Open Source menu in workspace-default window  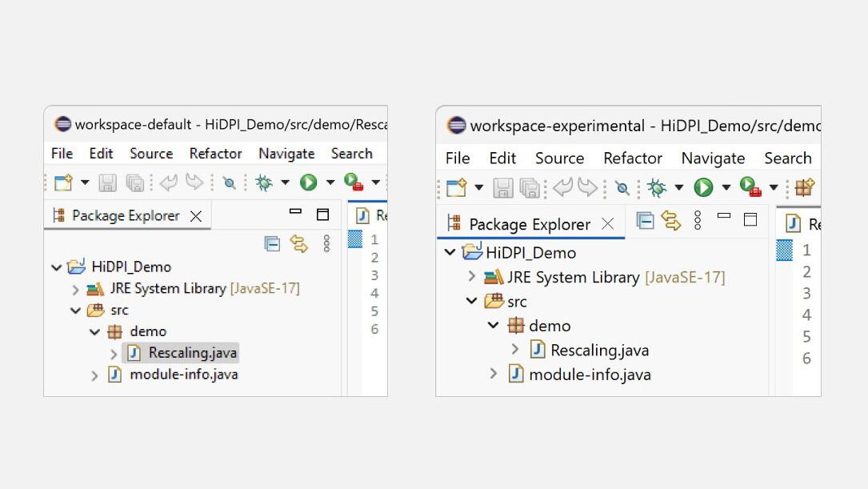point(151,154)
